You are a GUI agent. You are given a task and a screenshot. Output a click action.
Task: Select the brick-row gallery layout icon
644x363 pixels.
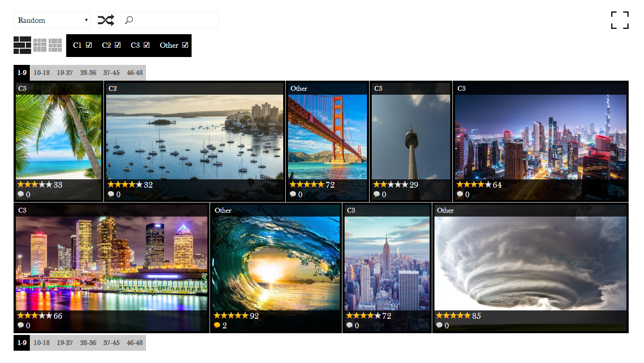click(22, 45)
